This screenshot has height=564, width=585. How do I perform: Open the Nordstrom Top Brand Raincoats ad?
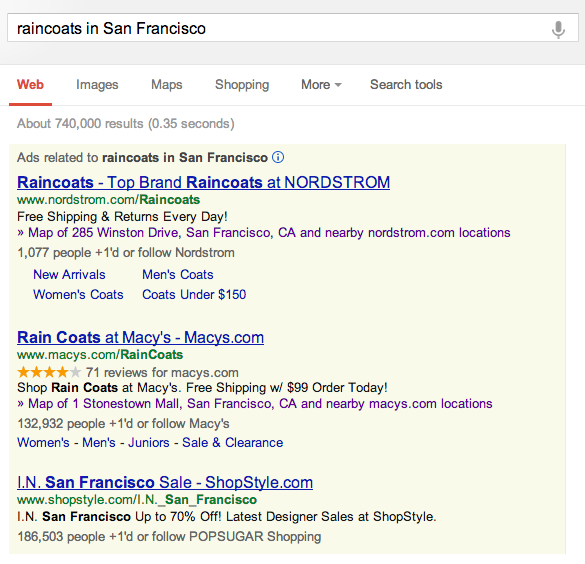203,182
